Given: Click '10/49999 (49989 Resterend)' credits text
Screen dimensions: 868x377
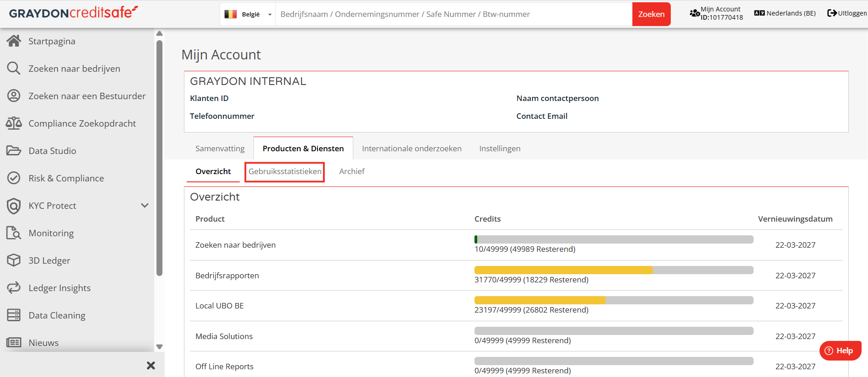Looking at the screenshot, I should coord(525,249).
